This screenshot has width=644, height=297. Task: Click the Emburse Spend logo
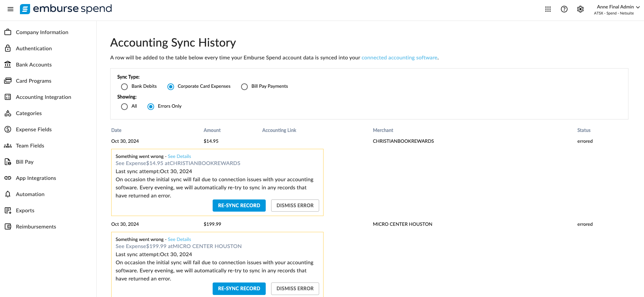pos(66,9)
